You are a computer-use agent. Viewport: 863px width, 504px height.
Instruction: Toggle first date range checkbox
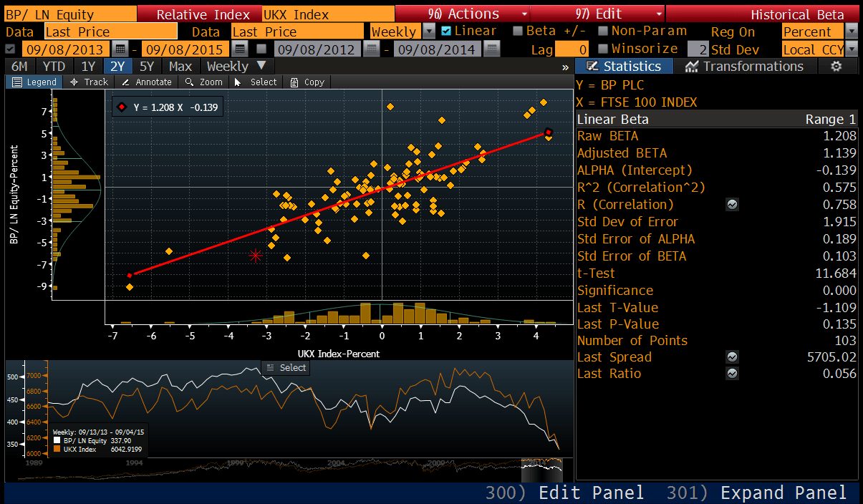point(10,49)
